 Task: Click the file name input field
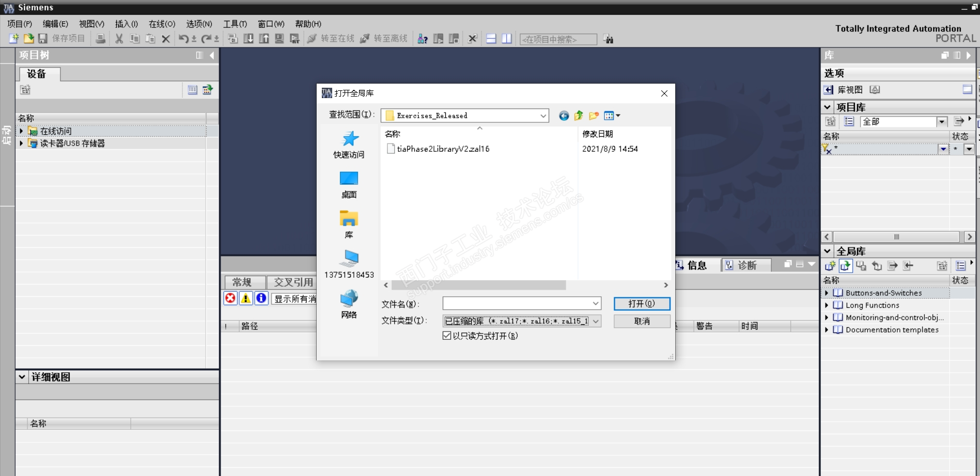click(517, 304)
